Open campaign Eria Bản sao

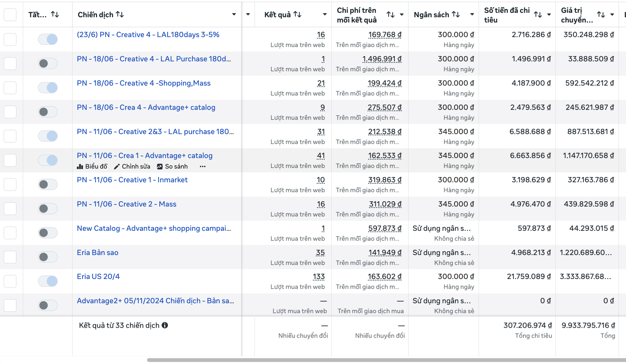tap(98, 252)
